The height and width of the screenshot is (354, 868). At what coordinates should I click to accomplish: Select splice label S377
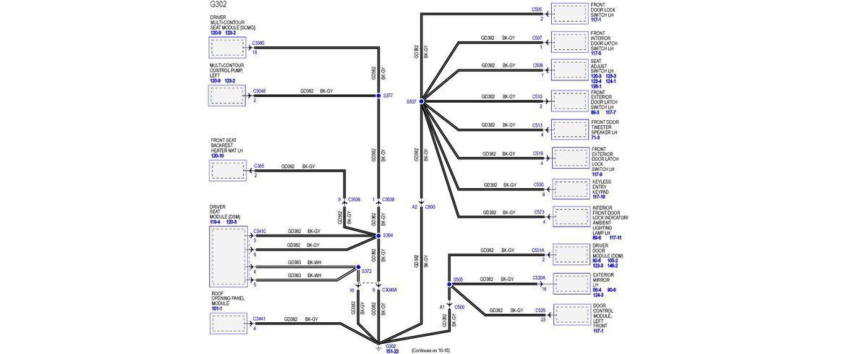pyautogui.click(x=388, y=96)
